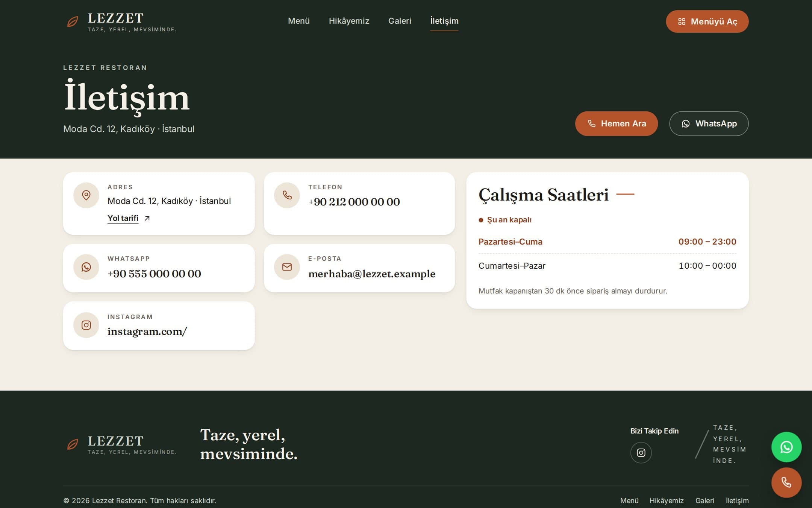Viewport: 812px width, 508px height.
Task: Click the "Şu an kapalı" status text
Action: pos(509,220)
